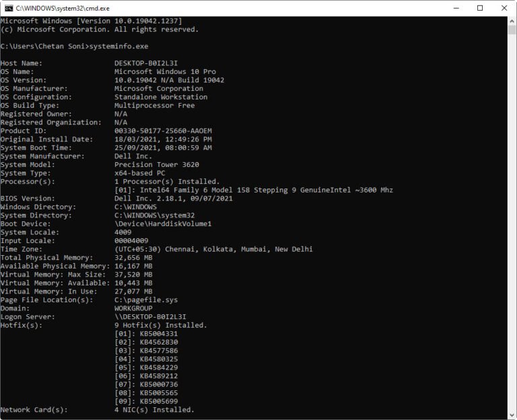This screenshot has width=517, height=420.
Task: Click hotfix entry KB5005699
Action: tap(159, 402)
